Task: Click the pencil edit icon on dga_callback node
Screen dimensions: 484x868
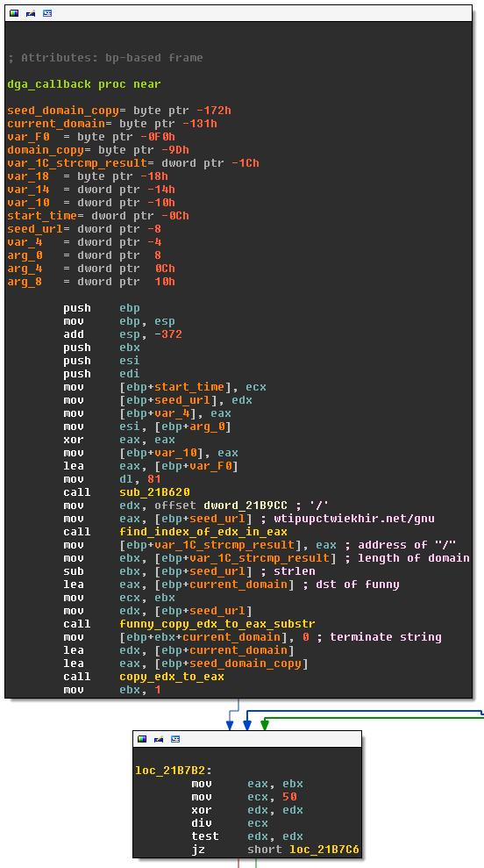Action: 31,13
